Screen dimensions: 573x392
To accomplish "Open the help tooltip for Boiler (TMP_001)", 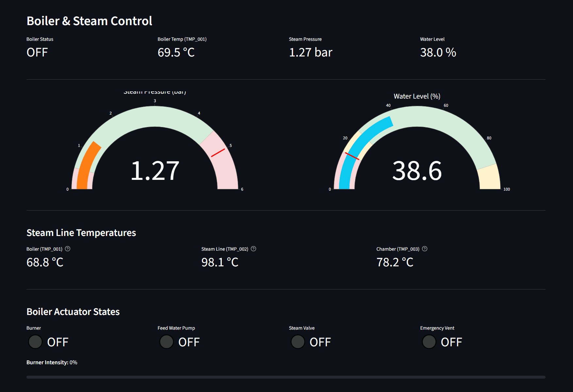I will point(68,248).
